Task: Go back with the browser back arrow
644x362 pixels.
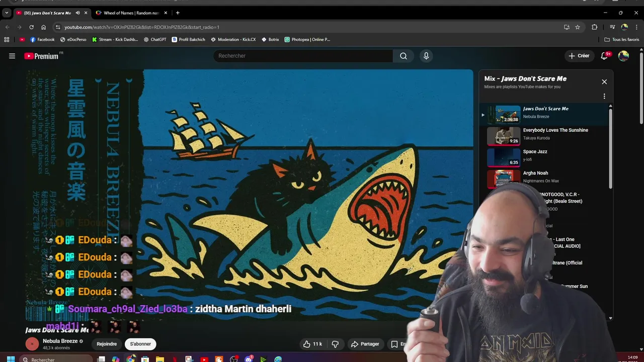Action: click(x=7, y=27)
